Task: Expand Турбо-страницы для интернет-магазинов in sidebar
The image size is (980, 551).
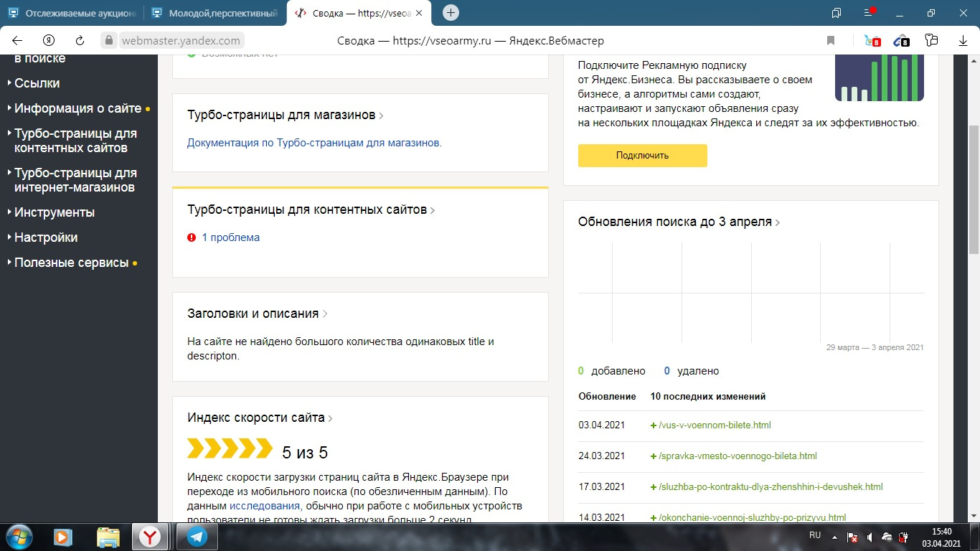Action: [75, 180]
